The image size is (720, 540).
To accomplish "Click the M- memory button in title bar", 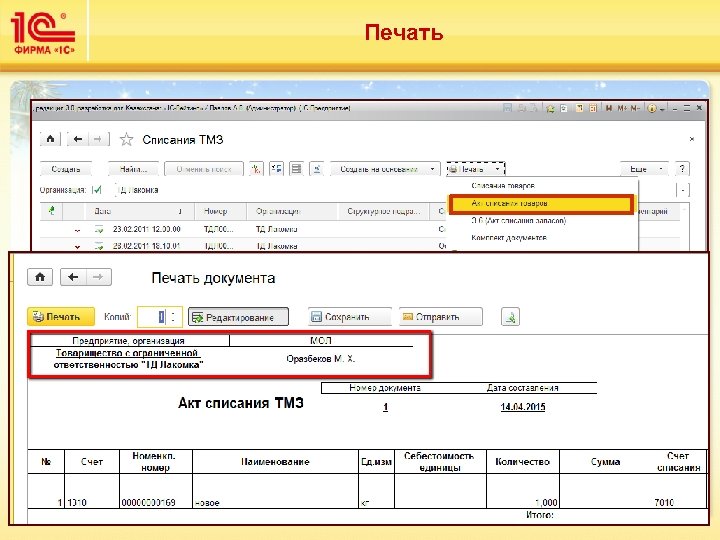I will tap(635, 108).
